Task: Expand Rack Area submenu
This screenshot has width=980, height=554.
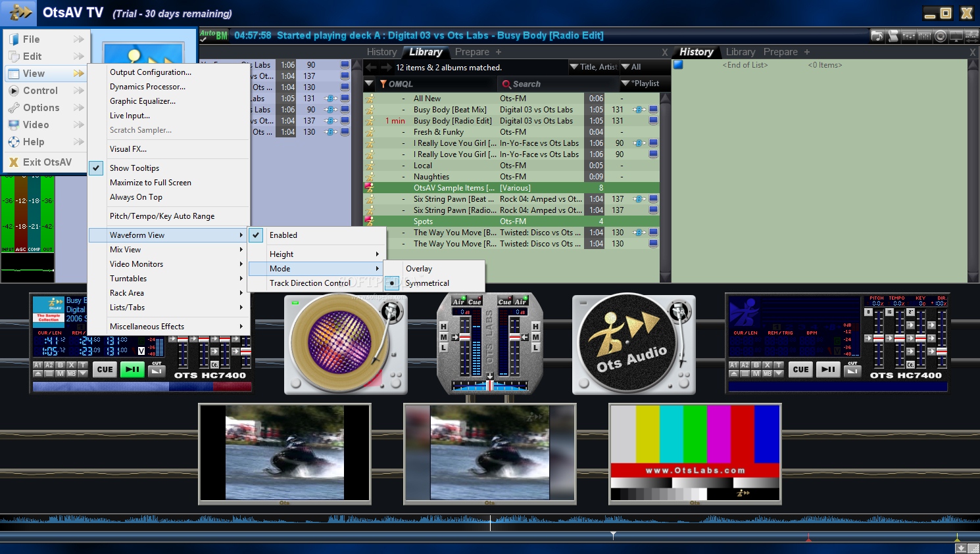Action: pyautogui.click(x=168, y=293)
